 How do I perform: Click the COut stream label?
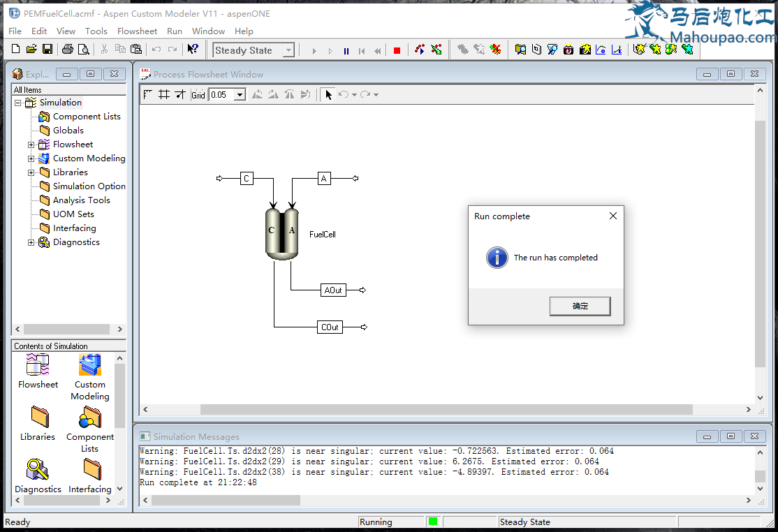tap(330, 327)
